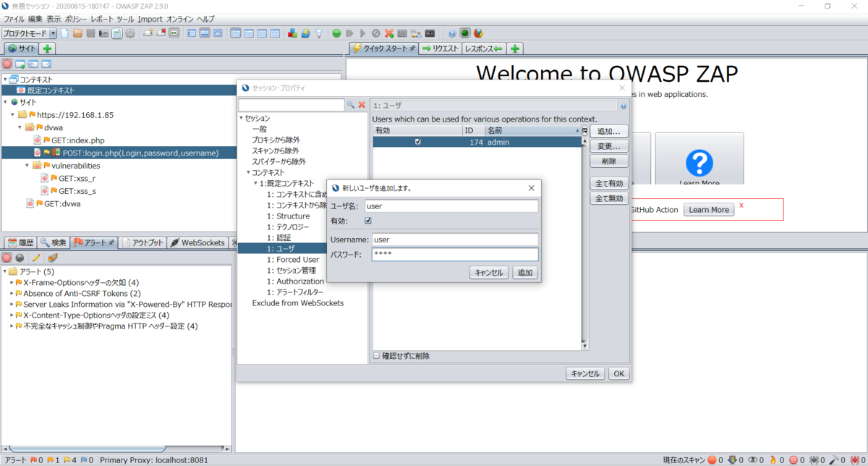Check the 確認せずに削除 checkbox
868x466 pixels.
(376, 356)
